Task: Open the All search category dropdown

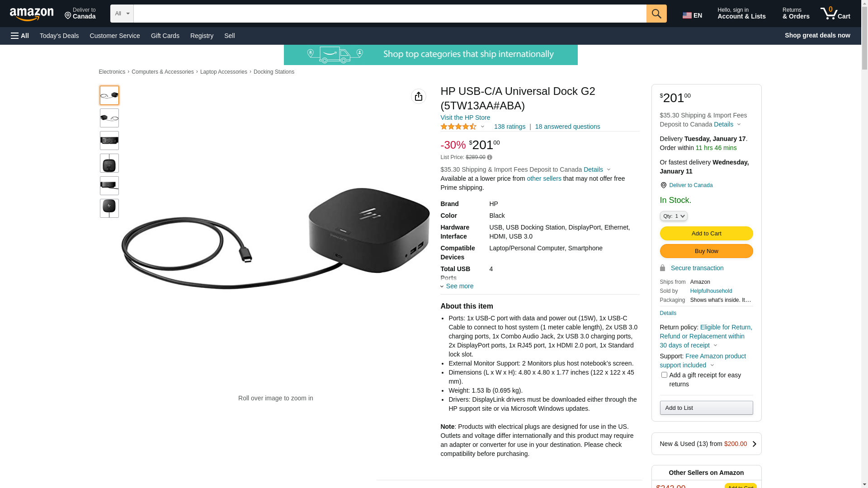Action: 122,14
